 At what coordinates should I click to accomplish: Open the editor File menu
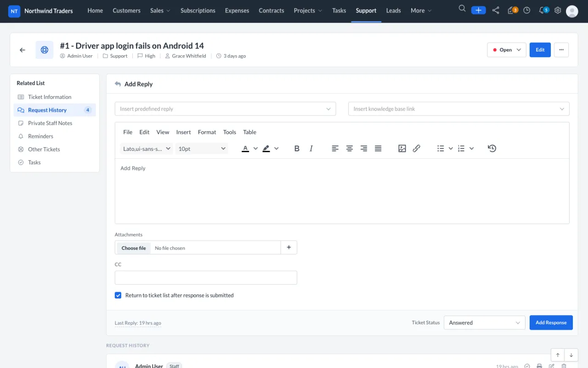pyautogui.click(x=128, y=132)
